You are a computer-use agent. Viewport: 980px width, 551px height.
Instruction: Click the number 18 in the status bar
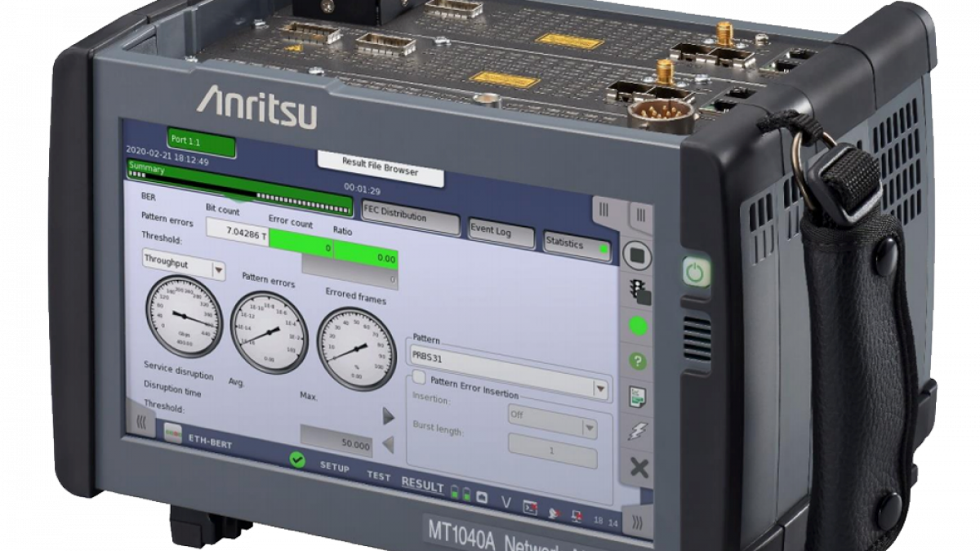[599, 520]
